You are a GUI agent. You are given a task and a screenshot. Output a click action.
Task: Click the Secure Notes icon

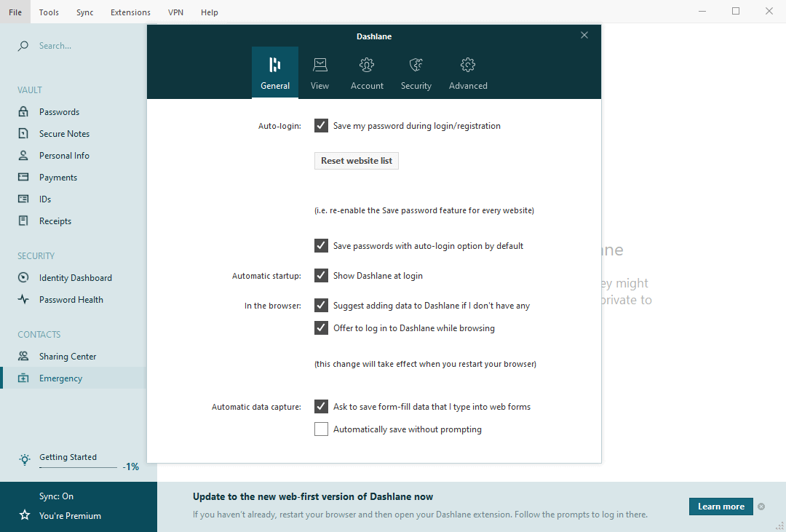coord(23,133)
